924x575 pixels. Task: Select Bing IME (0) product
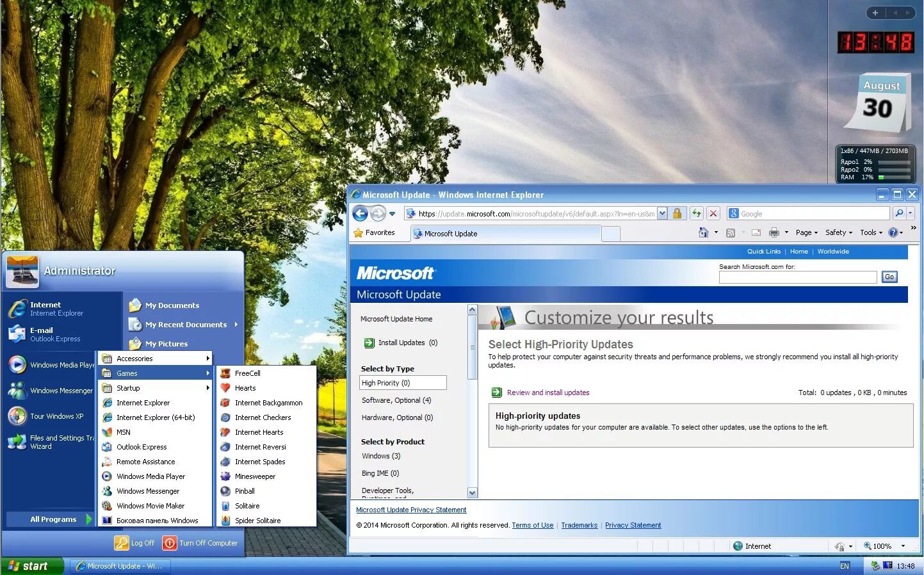[380, 473]
